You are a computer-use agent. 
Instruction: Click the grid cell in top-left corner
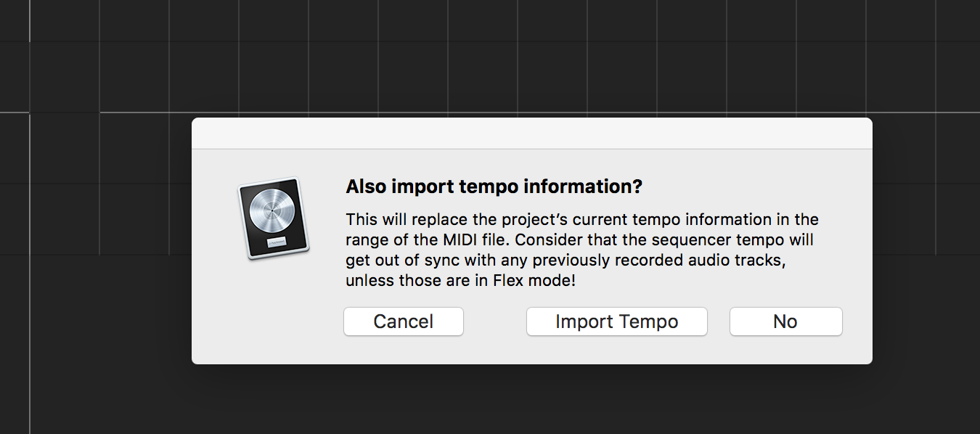[15, 20]
